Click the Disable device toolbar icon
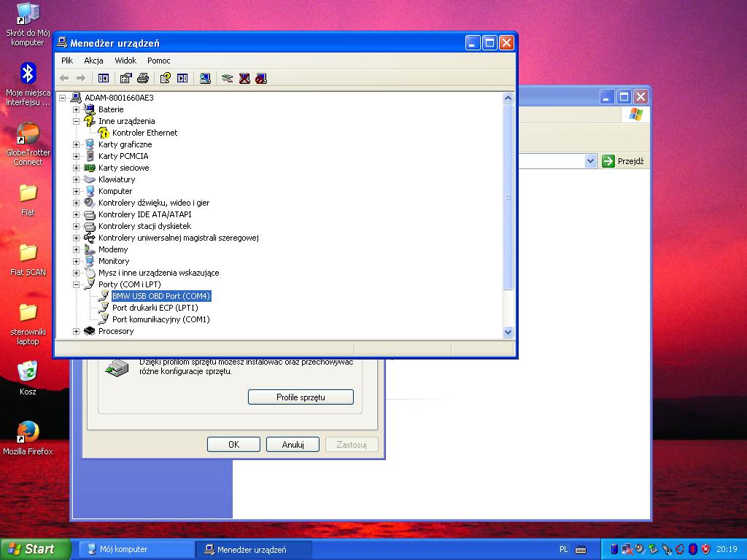 click(x=261, y=78)
